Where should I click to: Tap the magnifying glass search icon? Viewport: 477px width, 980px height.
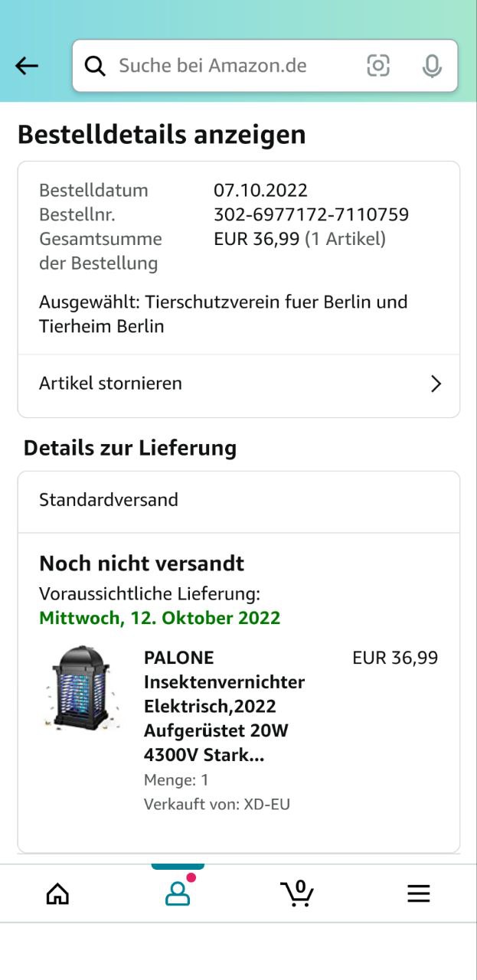(95, 66)
